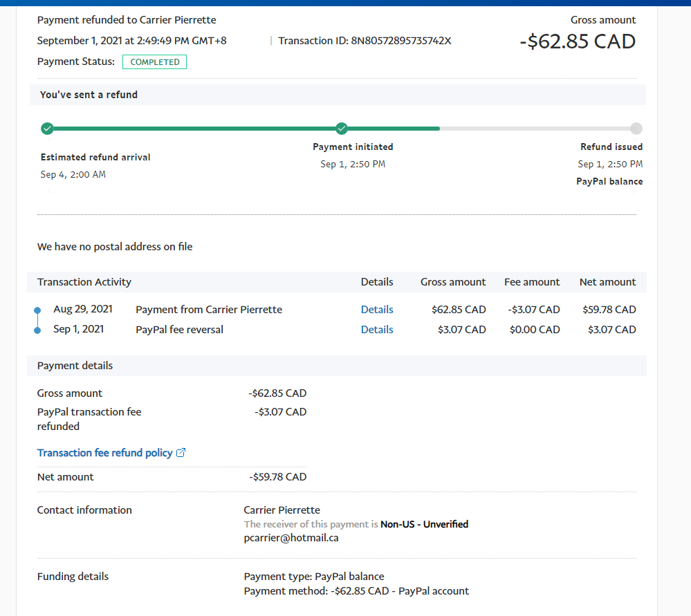Viewport: 691px width, 616px height.
Task: Click the green checkmark above Estimated refund arrival
Action: tap(47, 129)
